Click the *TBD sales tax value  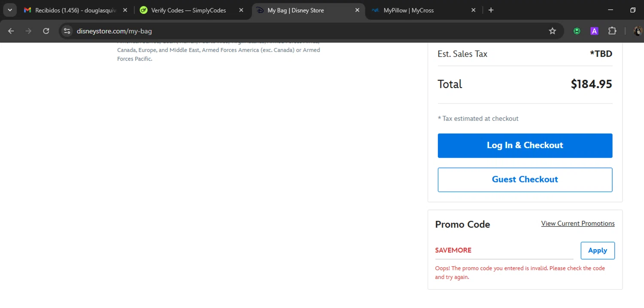tap(601, 54)
